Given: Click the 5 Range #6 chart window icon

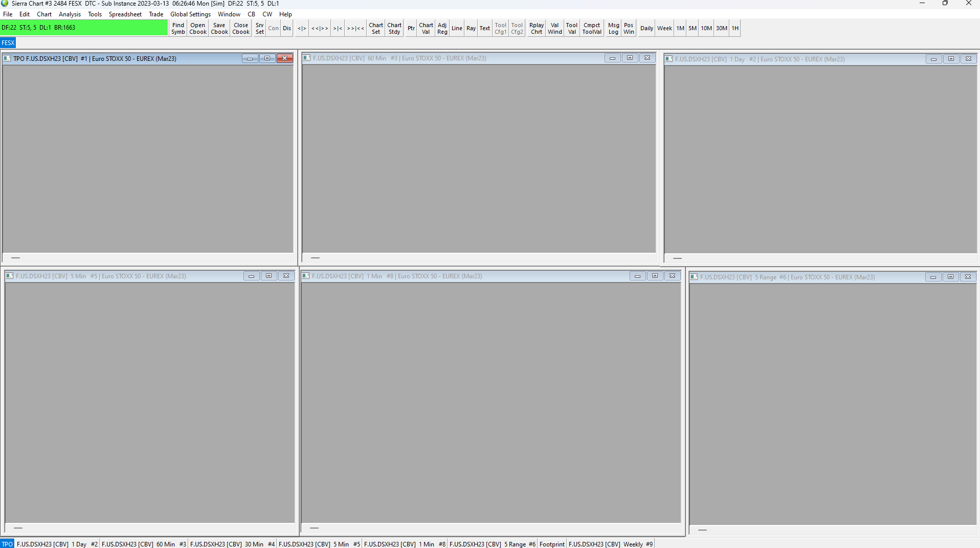Looking at the screenshot, I should (694, 277).
